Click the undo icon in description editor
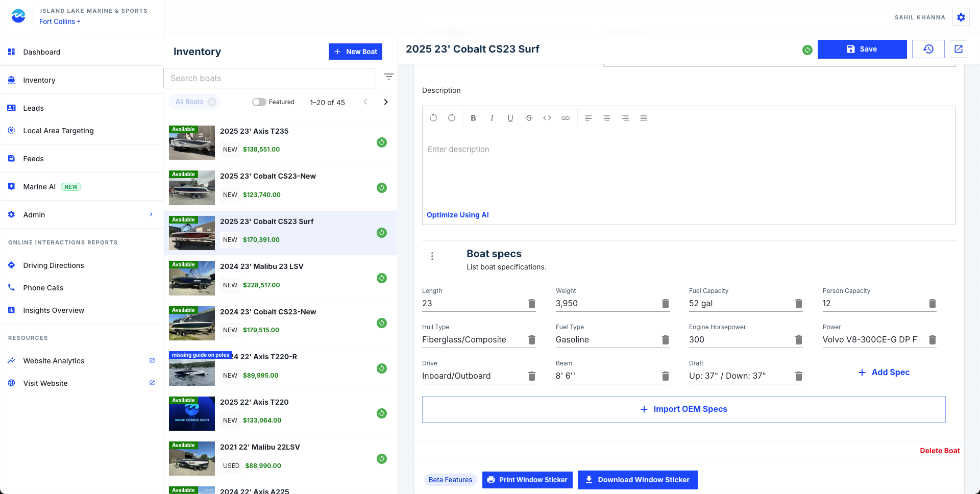 tap(433, 118)
